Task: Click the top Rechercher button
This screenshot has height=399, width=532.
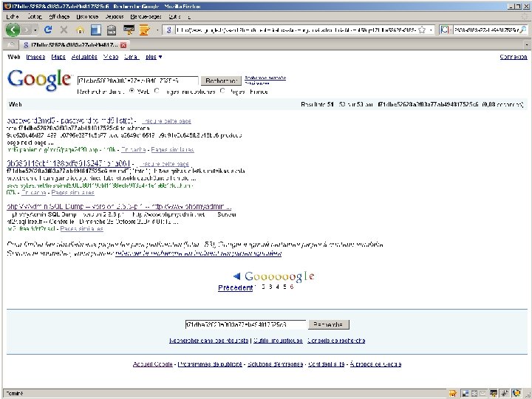Action: [x=221, y=81]
